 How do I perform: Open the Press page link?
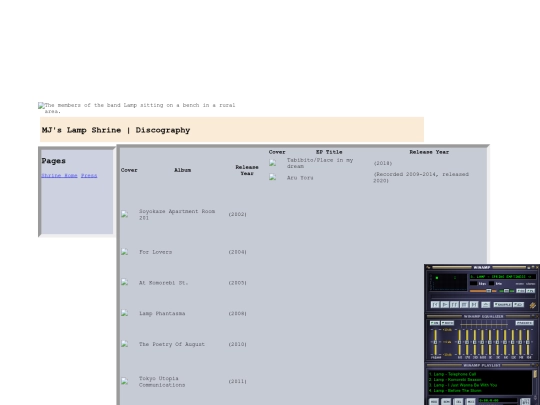pyautogui.click(x=89, y=176)
